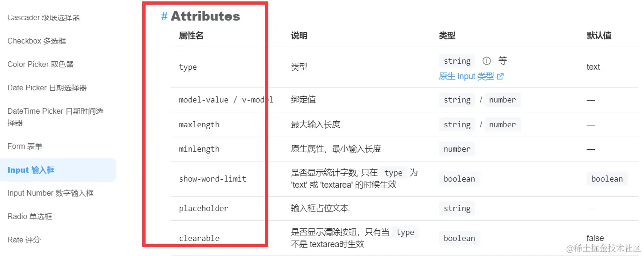Go to Input Number 数字输入框
This screenshot has height=256, width=644.
coord(51,193)
